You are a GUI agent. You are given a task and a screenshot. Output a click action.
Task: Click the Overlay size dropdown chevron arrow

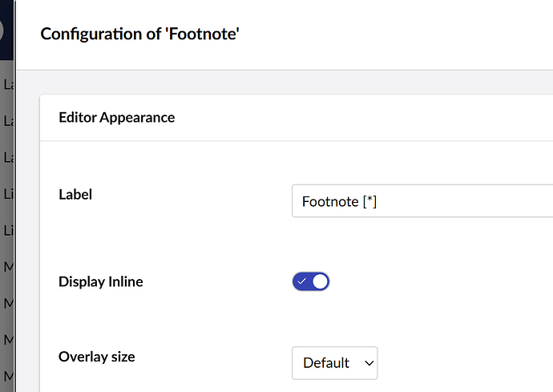click(x=369, y=363)
